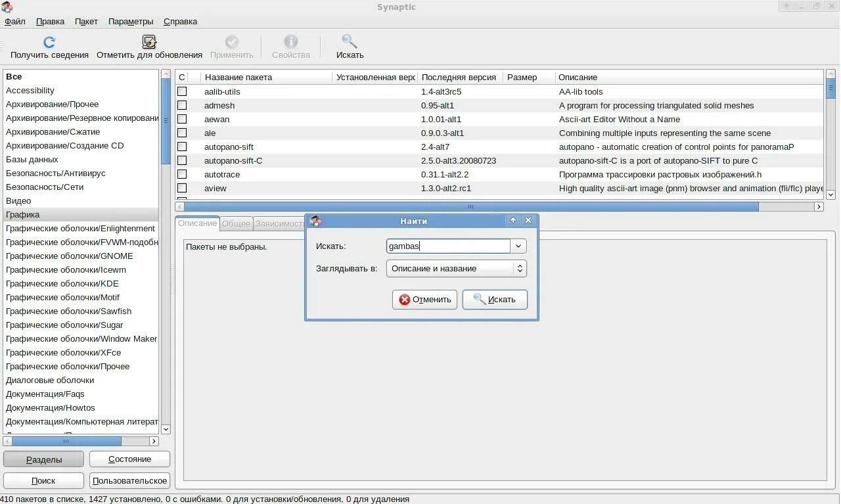Click the Искать button in dialog
841x504 pixels.
coord(495,299)
